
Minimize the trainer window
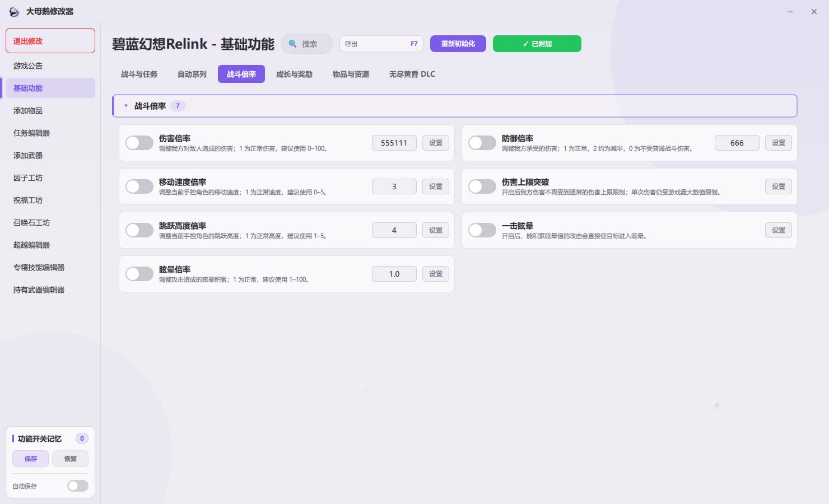tap(790, 12)
